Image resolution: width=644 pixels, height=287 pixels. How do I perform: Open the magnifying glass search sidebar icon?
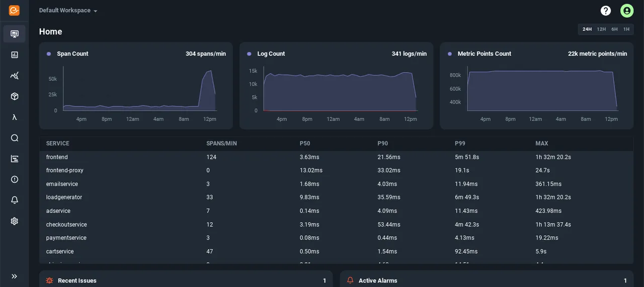[15, 138]
